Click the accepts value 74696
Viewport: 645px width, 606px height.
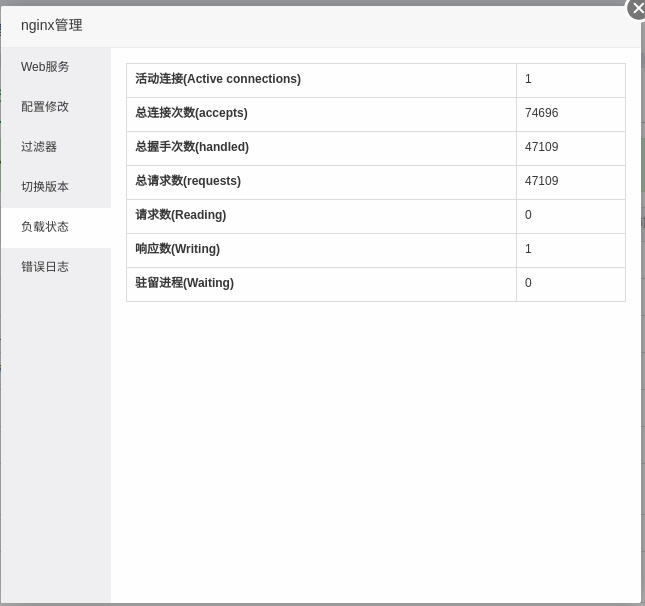(541, 113)
